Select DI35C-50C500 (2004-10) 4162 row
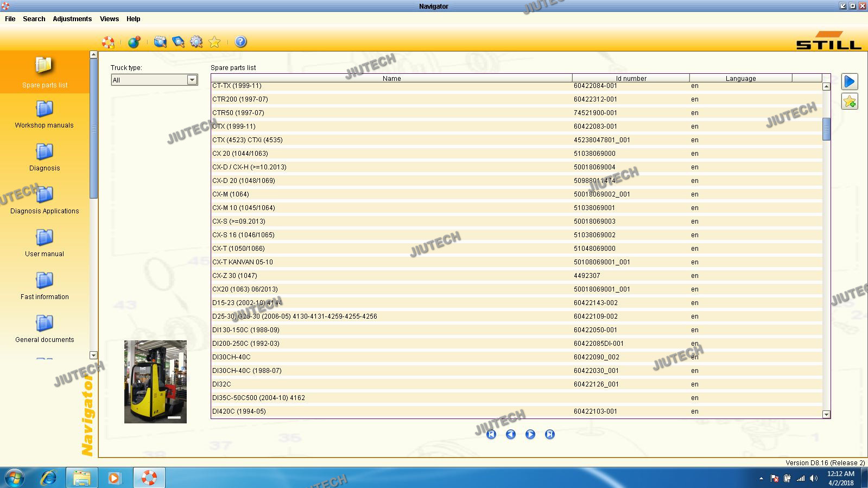 [517, 398]
